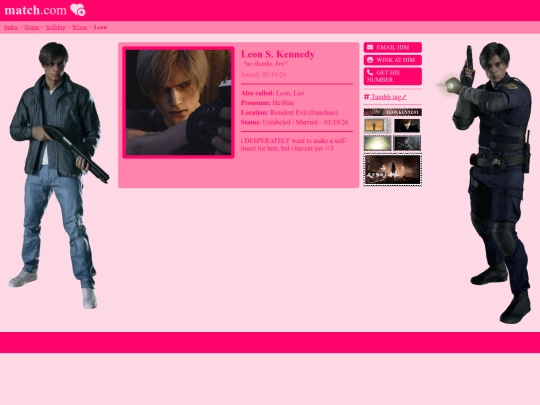Open the orange silhouette stamp image
This screenshot has width=540, height=405.
point(378,126)
